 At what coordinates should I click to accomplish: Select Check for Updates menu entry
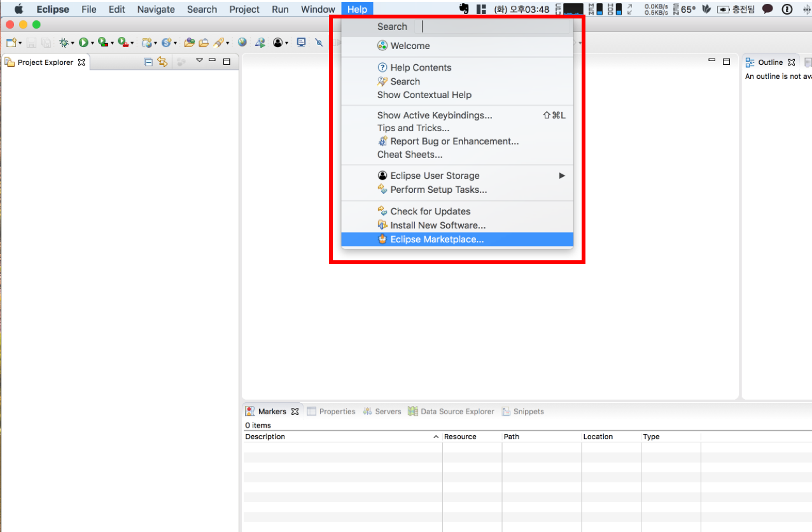[430, 211]
